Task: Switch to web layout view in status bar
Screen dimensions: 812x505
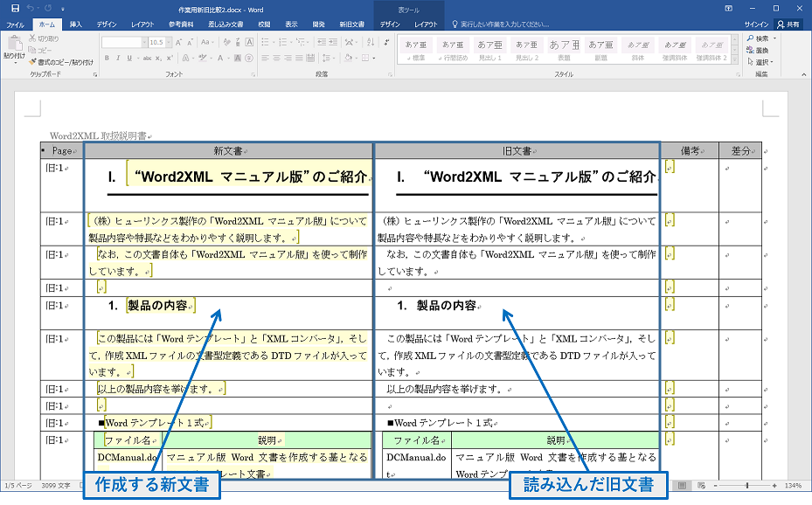Action: tap(701, 485)
